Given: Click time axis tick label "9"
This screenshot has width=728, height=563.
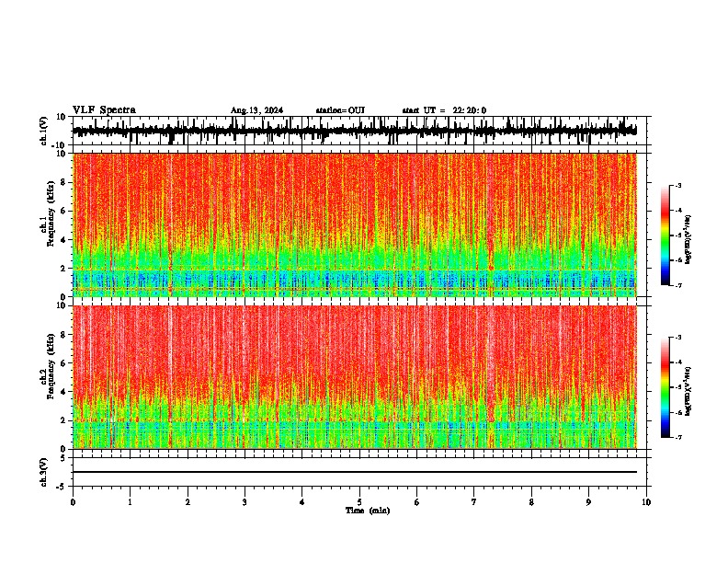Looking at the screenshot, I should (x=588, y=502).
